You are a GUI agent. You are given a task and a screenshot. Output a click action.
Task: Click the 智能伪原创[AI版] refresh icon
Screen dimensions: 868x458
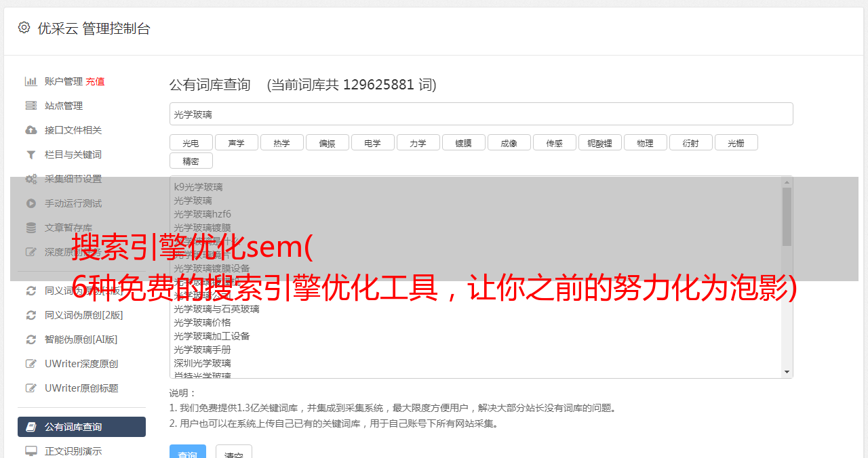tap(31, 339)
